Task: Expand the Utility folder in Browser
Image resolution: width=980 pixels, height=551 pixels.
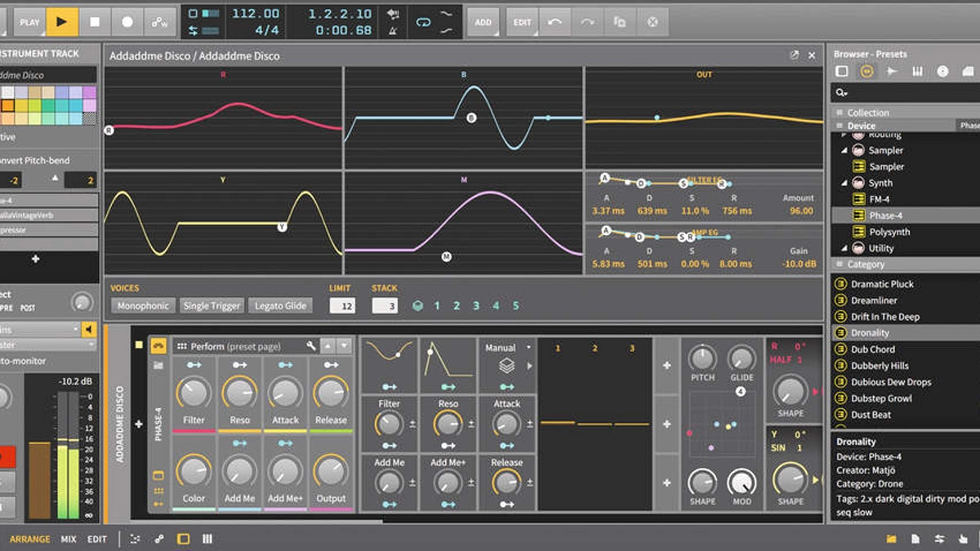Action: coord(845,248)
